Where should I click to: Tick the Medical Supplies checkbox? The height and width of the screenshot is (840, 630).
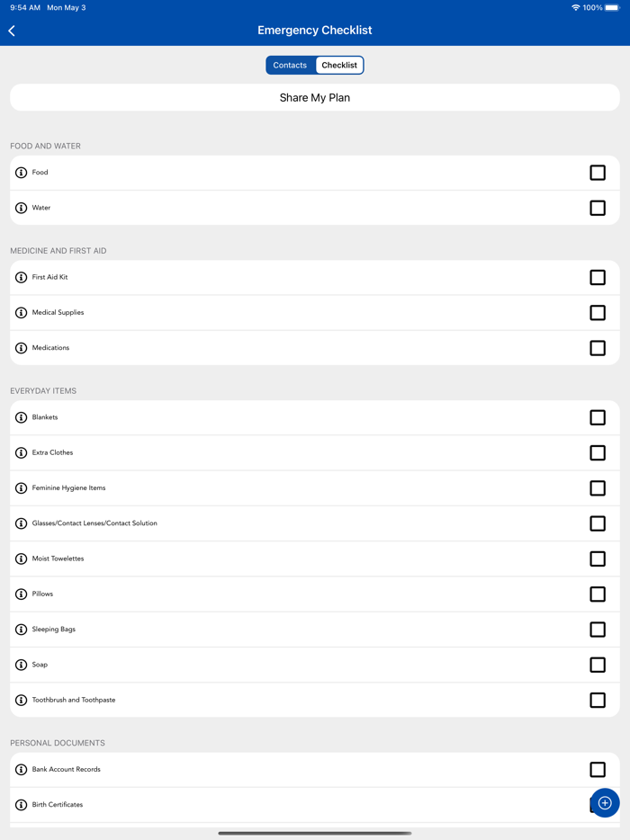[598, 313]
